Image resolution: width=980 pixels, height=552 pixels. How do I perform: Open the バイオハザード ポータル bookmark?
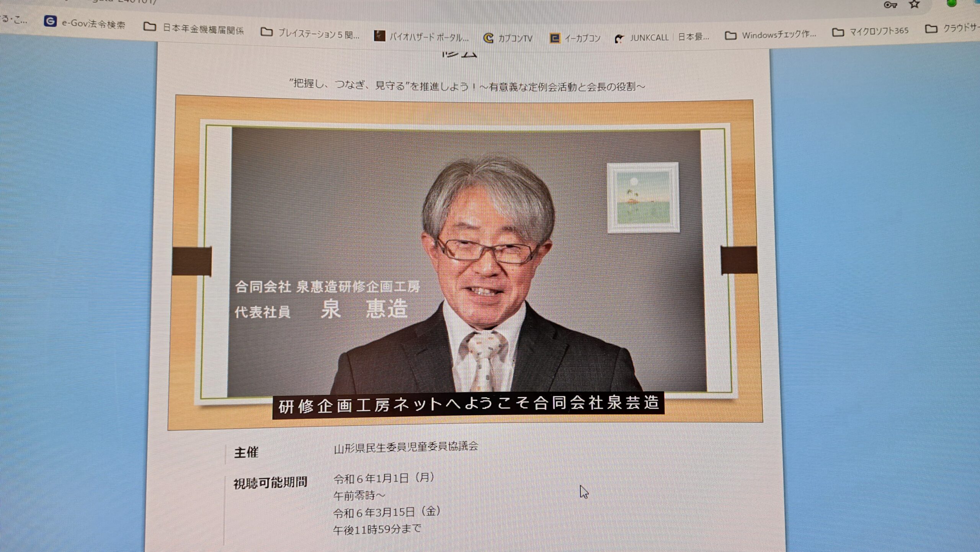[421, 37]
